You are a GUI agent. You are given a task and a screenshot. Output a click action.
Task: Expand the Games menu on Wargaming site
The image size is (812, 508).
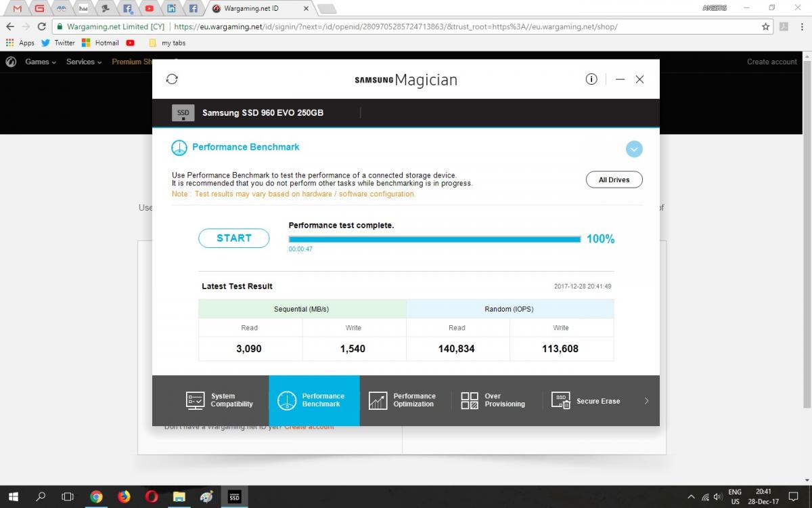(41, 62)
